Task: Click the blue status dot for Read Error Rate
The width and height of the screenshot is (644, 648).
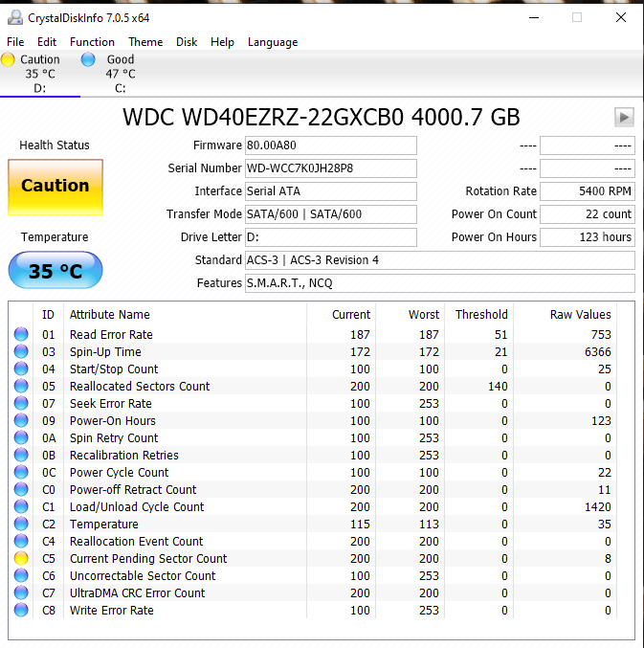Action: pyautogui.click(x=21, y=334)
